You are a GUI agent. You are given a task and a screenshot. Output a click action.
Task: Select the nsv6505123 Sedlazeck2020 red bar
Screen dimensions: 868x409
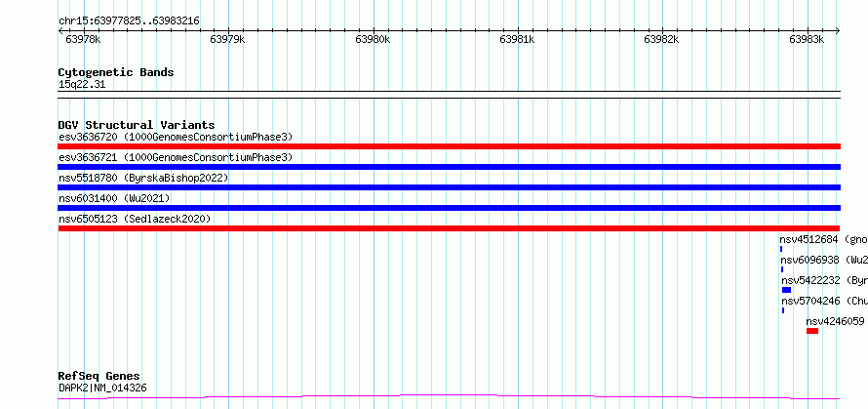pos(449,228)
